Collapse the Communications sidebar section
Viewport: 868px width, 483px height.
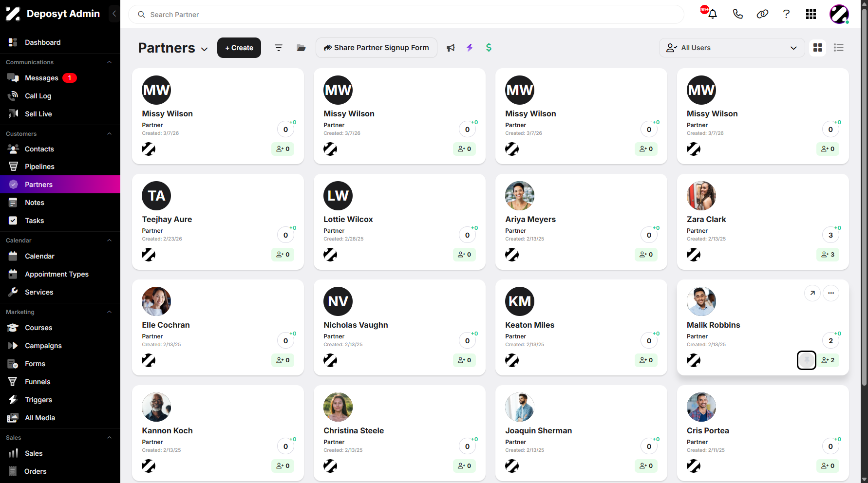pyautogui.click(x=110, y=62)
